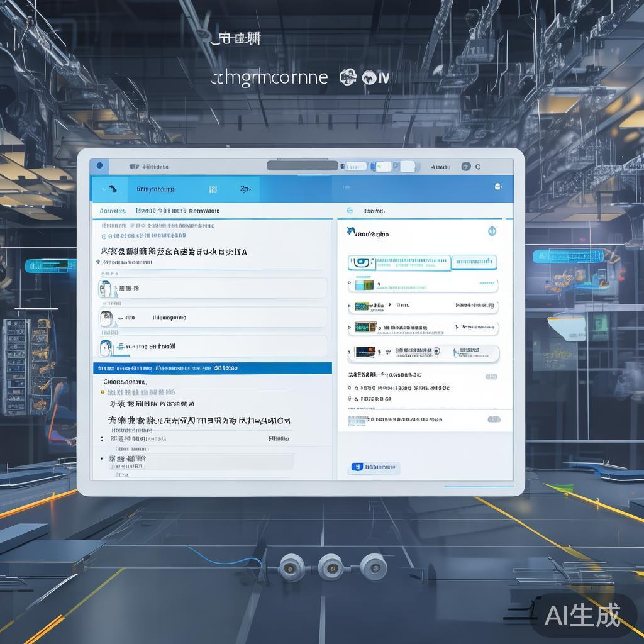Click the back arrow icon in blue toolbar
The width and height of the screenshot is (644, 644).
pos(111,189)
